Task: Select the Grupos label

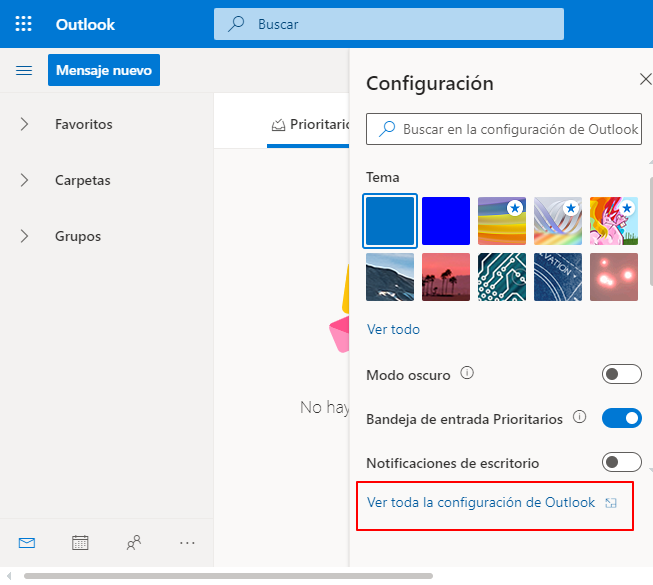Action: click(x=78, y=236)
